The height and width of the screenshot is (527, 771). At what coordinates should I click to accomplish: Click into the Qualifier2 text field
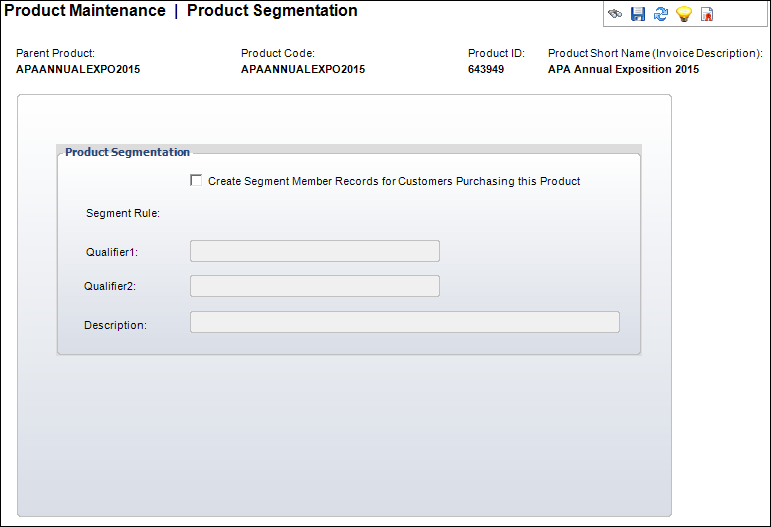tap(315, 286)
